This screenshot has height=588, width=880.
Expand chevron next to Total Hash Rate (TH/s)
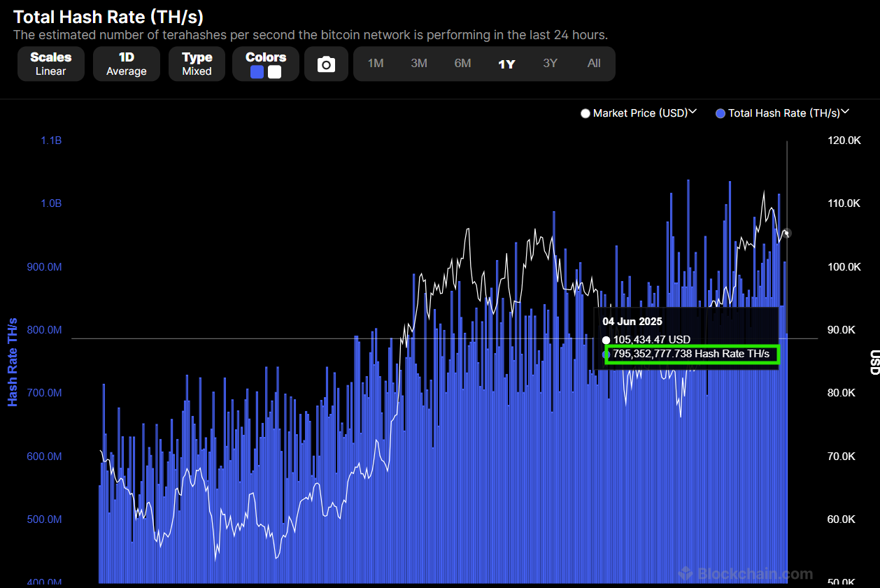tap(845, 112)
